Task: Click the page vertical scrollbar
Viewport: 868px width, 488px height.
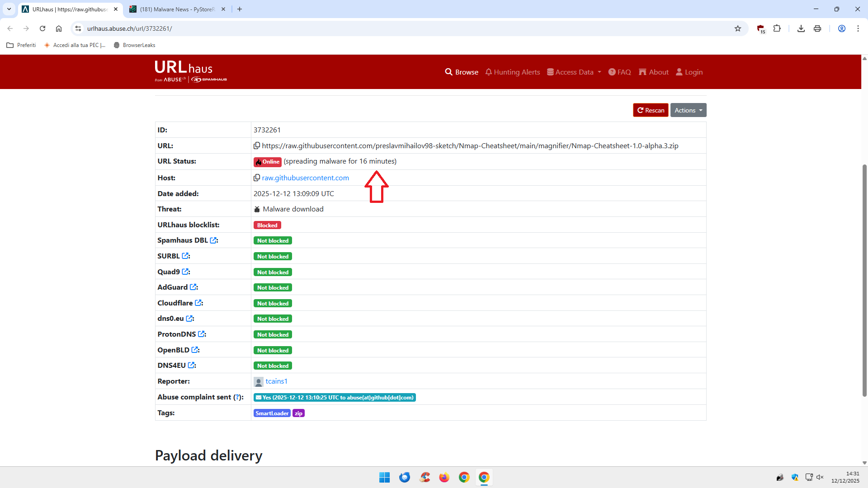Action: coord(864,280)
